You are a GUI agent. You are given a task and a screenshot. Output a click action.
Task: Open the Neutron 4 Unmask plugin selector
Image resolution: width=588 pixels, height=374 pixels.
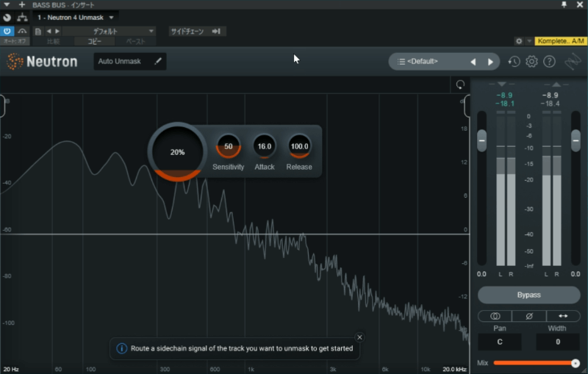tap(76, 17)
